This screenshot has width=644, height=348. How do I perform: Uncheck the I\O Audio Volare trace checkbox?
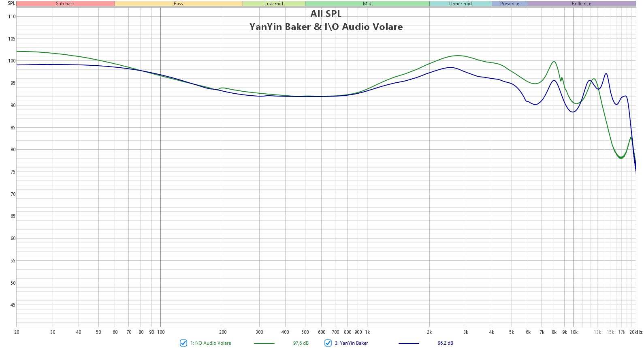[x=183, y=343]
